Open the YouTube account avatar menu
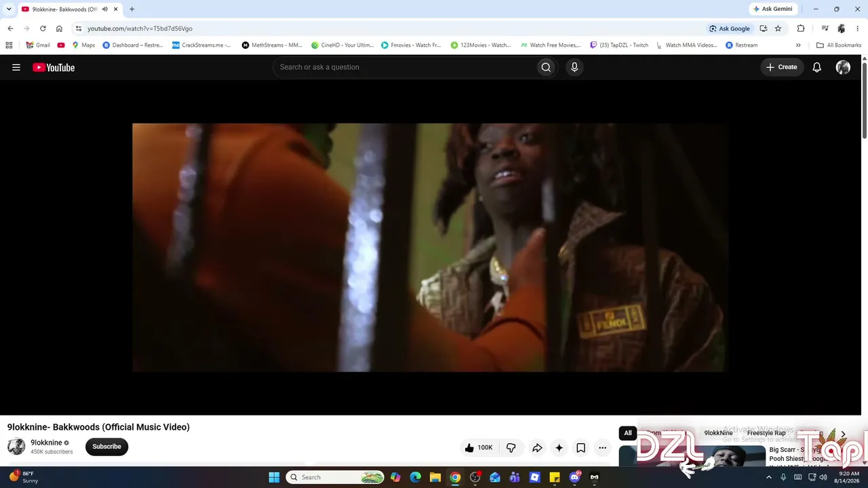The image size is (868, 488). point(843,67)
